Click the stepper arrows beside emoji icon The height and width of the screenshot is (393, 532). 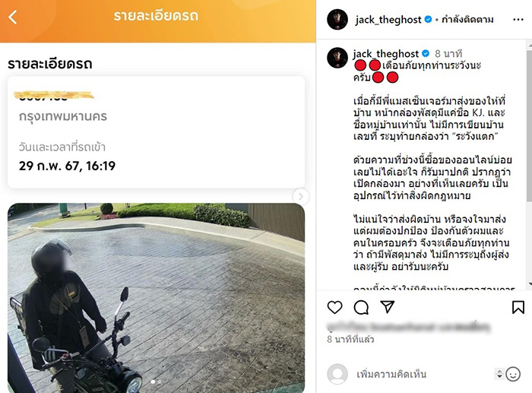coord(499,374)
